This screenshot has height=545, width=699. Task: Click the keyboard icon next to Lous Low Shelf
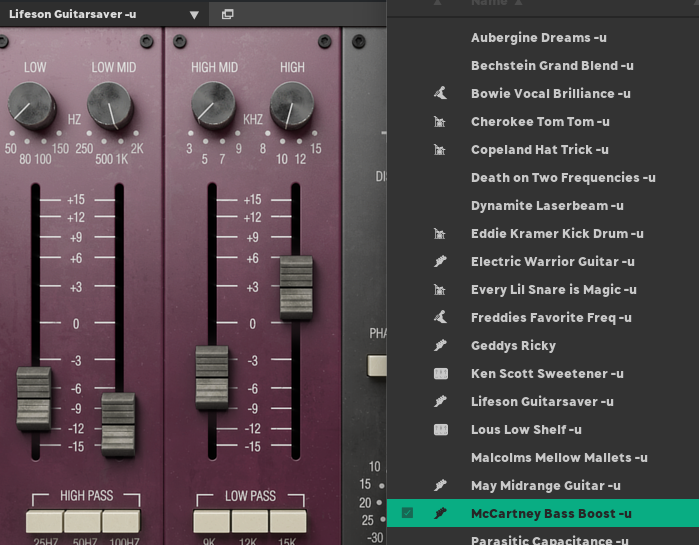tap(440, 430)
